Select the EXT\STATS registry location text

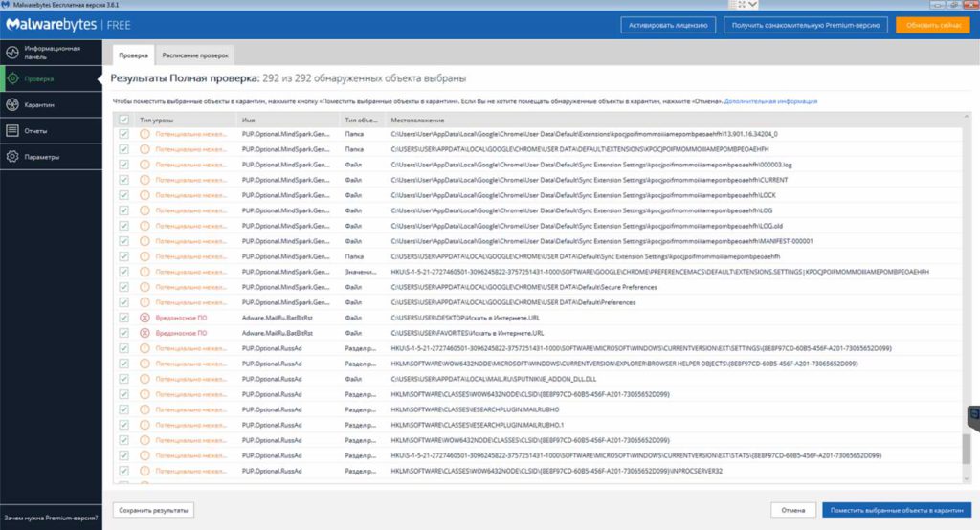636,455
